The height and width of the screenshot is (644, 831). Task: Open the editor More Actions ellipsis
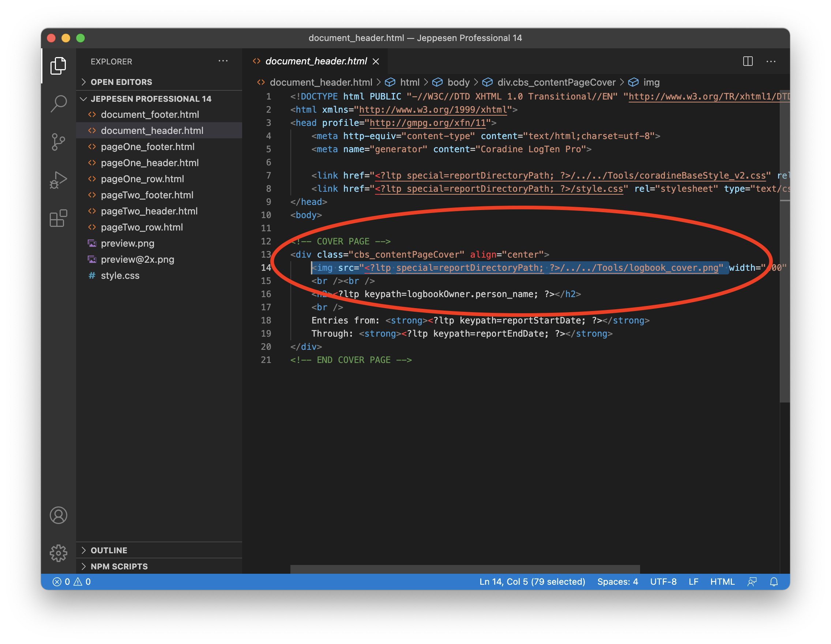pyautogui.click(x=771, y=61)
